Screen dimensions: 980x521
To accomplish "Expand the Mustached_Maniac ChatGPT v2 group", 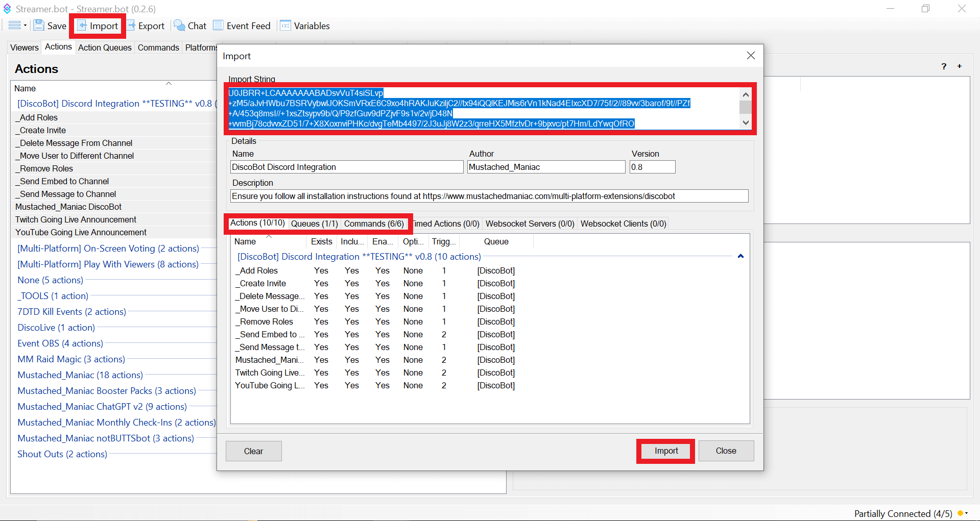I will point(102,407).
